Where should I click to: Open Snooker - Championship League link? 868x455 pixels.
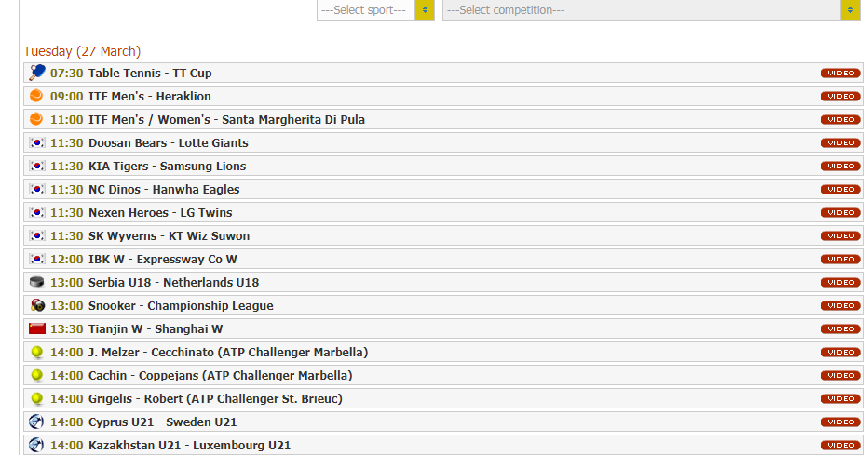click(x=181, y=305)
